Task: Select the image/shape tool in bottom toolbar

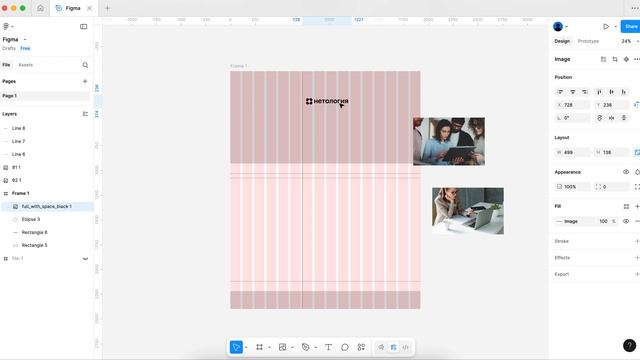Action: (x=282, y=347)
